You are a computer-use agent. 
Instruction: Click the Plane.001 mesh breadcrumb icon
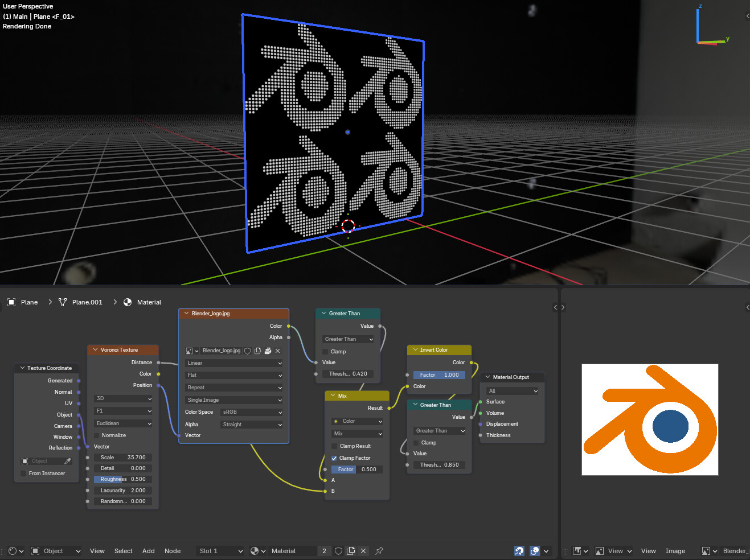point(63,302)
